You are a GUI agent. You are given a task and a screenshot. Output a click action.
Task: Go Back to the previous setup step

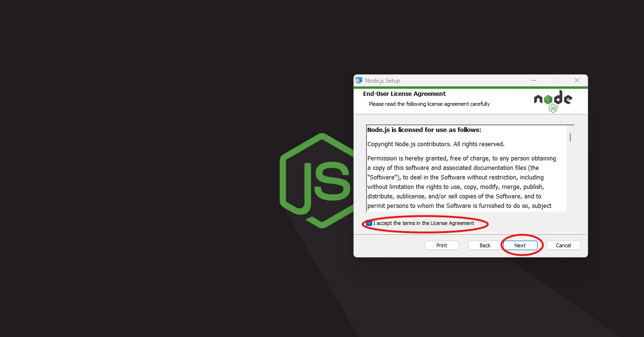tap(485, 245)
